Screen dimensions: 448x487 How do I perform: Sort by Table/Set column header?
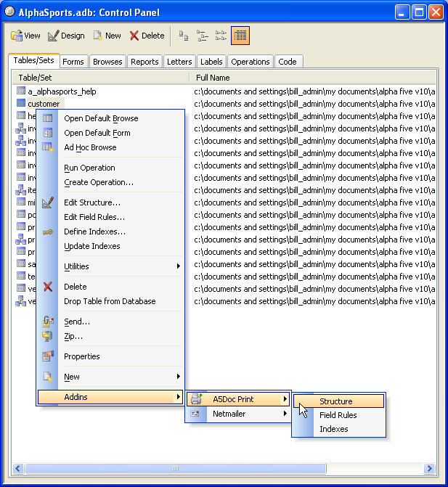pos(101,78)
